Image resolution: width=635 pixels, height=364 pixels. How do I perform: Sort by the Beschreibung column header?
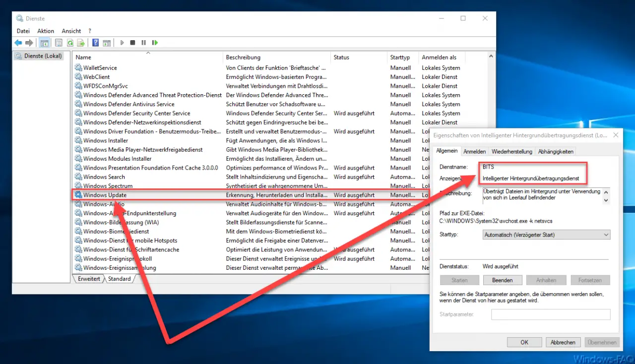(x=277, y=58)
